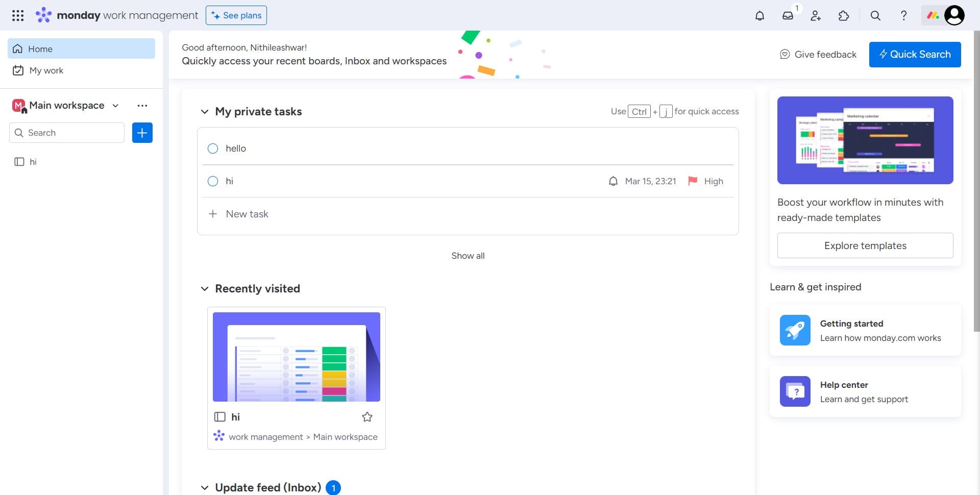
Task: Click the invite members icon
Action: (x=815, y=15)
